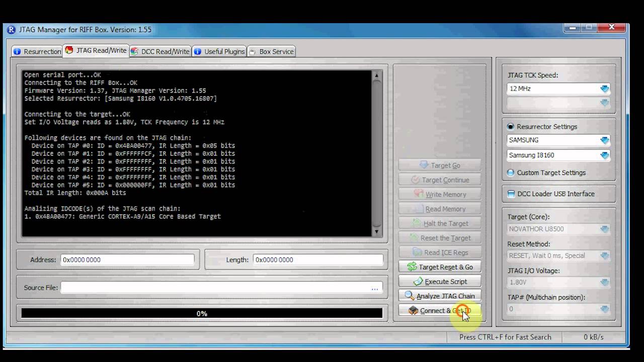644x362 pixels.
Task: Click the log scrollbar up arrow
Action: coord(376,75)
